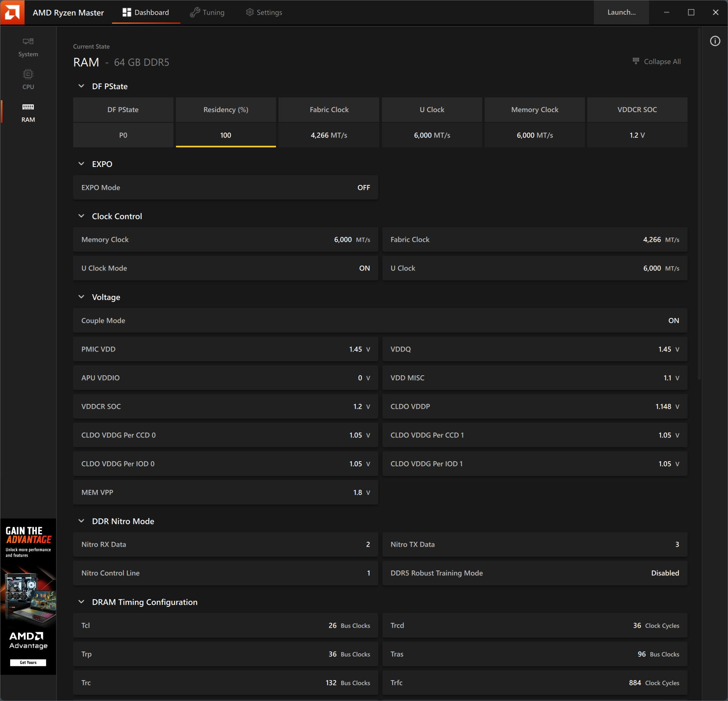This screenshot has height=701, width=728.
Task: Collapse the DRAM Timing Configuration section
Action: (81, 602)
